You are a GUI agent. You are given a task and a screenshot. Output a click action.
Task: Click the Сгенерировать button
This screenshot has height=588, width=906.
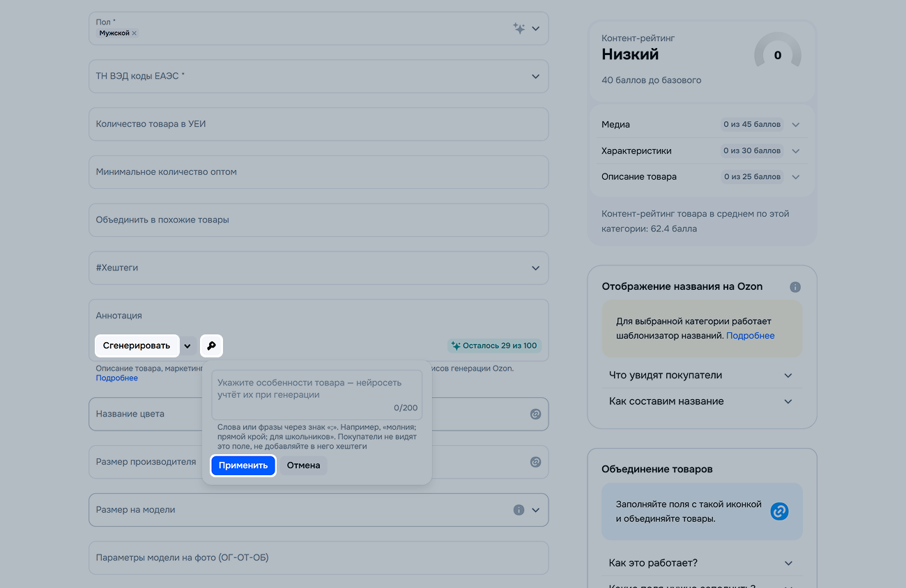[x=137, y=346]
